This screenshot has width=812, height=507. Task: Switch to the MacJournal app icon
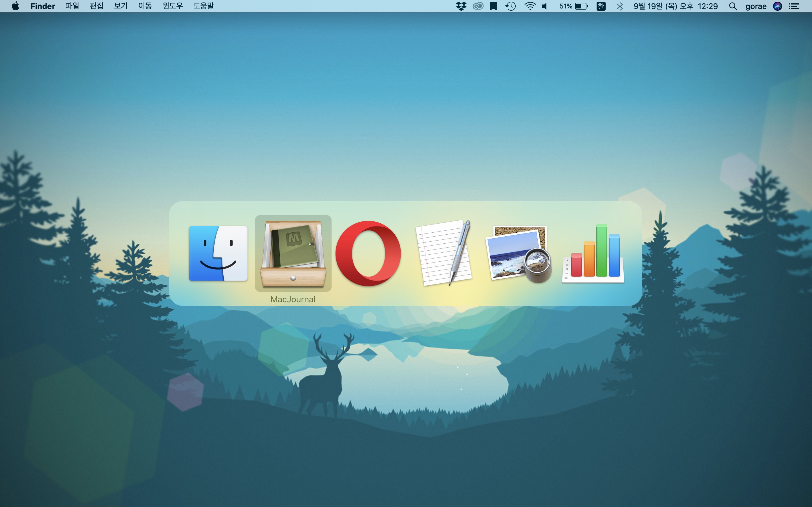tap(293, 253)
